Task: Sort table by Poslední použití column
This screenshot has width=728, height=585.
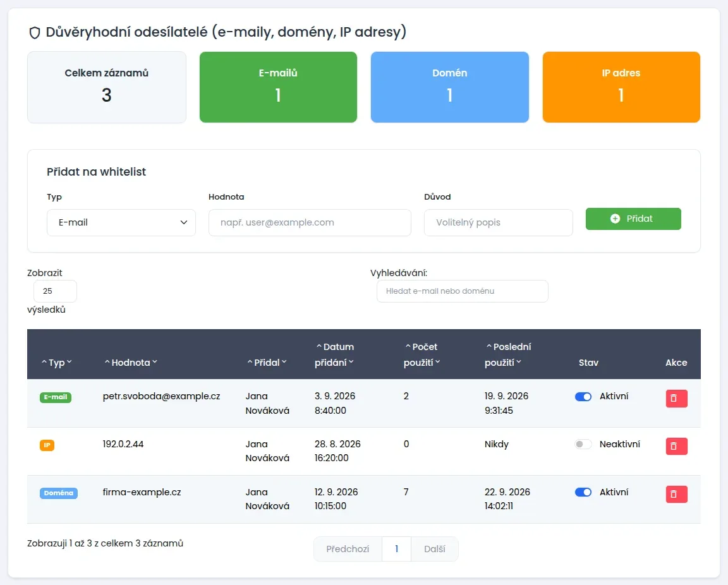Action: (508, 354)
